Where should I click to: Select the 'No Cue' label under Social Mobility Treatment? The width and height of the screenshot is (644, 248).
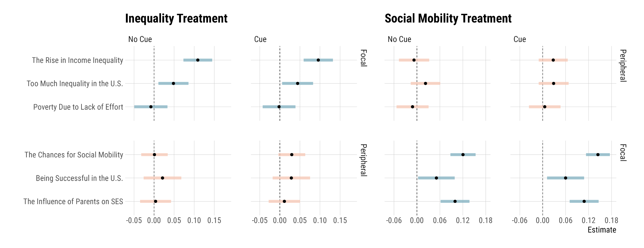399,39
